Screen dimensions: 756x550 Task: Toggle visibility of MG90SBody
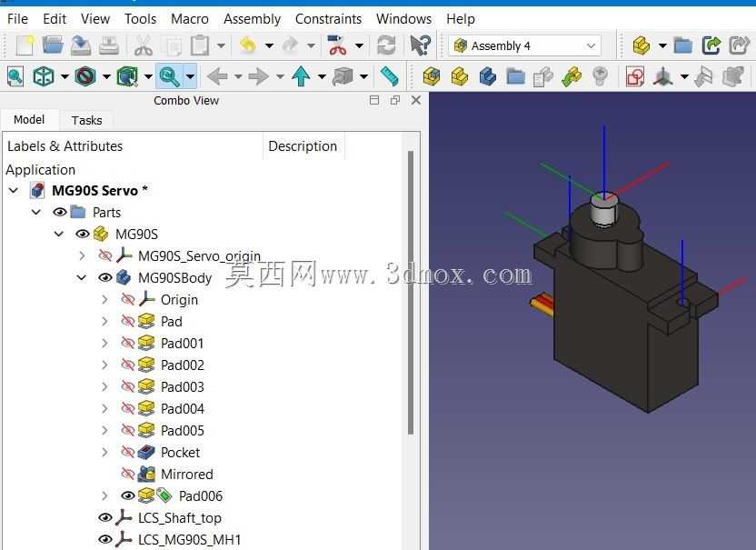click(x=105, y=277)
